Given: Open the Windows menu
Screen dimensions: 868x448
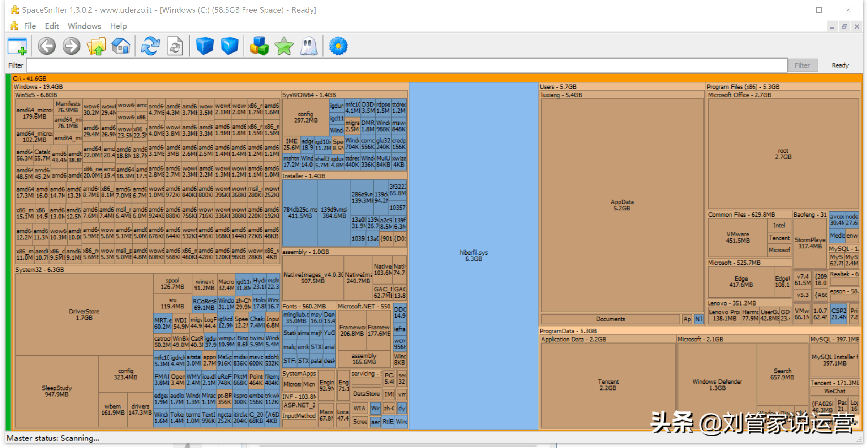Looking at the screenshot, I should [84, 26].
